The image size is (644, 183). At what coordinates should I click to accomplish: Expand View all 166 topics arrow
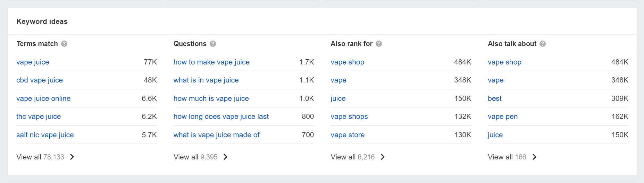534,157
